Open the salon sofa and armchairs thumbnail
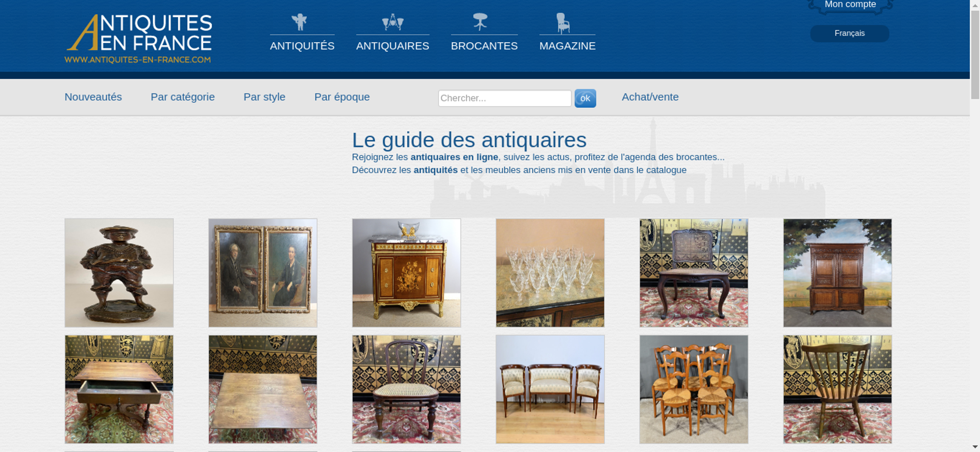This screenshot has width=980, height=452. coord(550,389)
